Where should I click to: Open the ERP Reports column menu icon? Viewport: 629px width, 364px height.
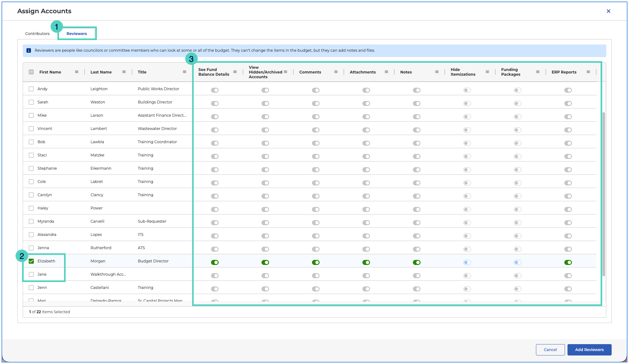point(588,72)
